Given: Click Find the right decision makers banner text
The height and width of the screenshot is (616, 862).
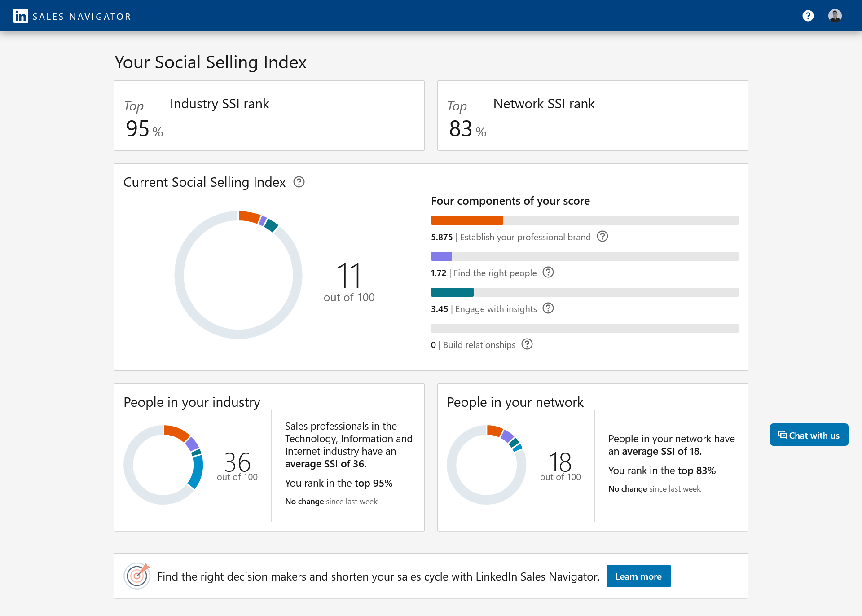Looking at the screenshot, I should 378,576.
